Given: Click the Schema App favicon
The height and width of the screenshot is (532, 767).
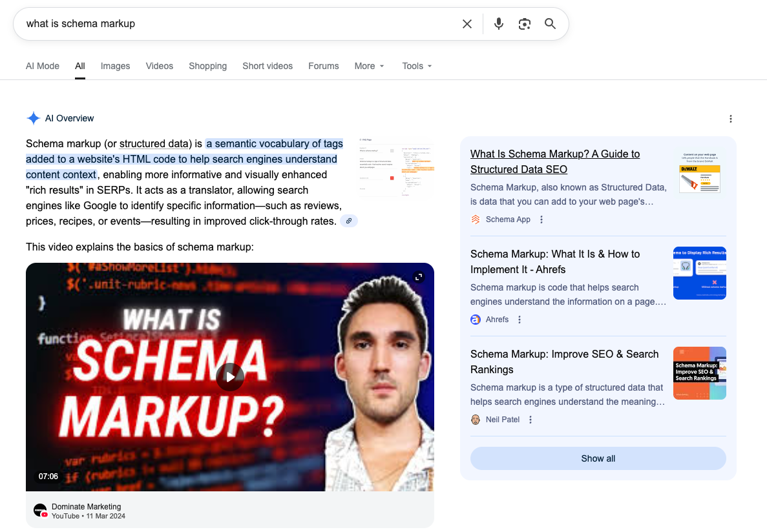Looking at the screenshot, I should [x=476, y=220].
